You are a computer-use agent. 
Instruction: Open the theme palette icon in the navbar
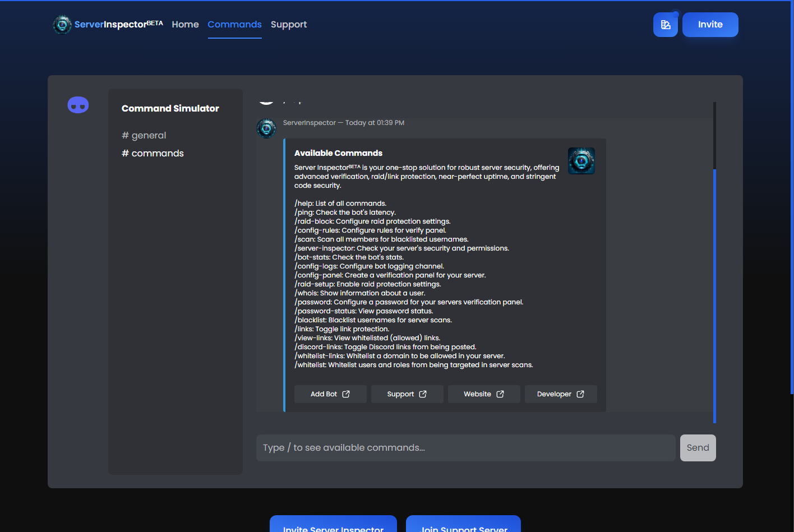tap(666, 24)
